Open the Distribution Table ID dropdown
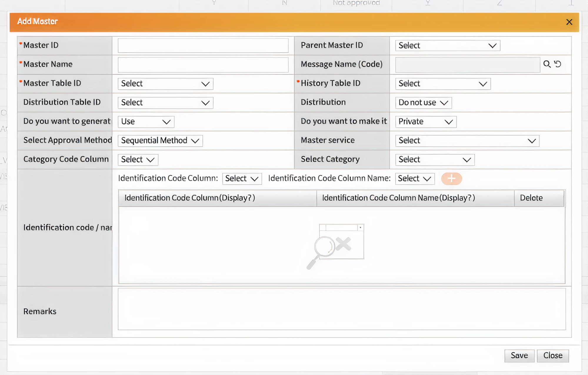This screenshot has height=375, width=588. (165, 103)
